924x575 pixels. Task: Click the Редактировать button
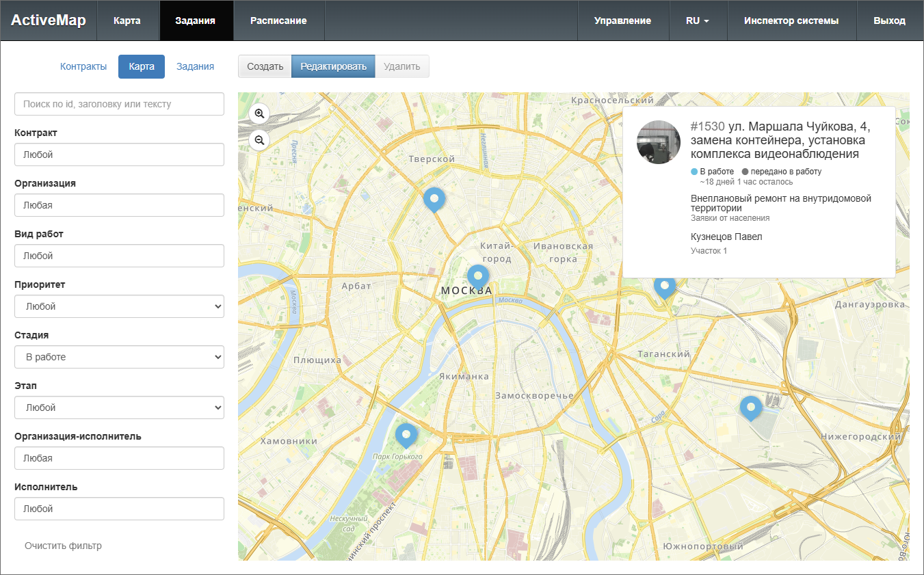[333, 66]
